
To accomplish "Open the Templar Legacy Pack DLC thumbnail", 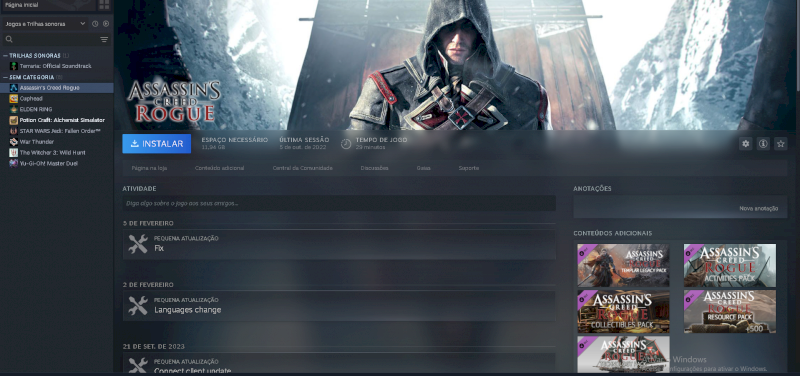I will (x=623, y=265).
